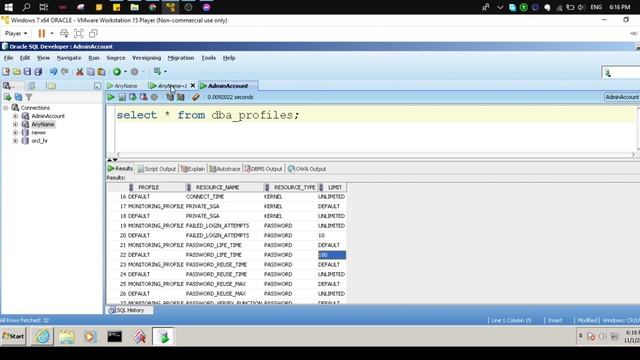This screenshot has height=360, width=640.
Task: Click the Clear eraser icon in the worksheet toolbar
Action: (196, 97)
